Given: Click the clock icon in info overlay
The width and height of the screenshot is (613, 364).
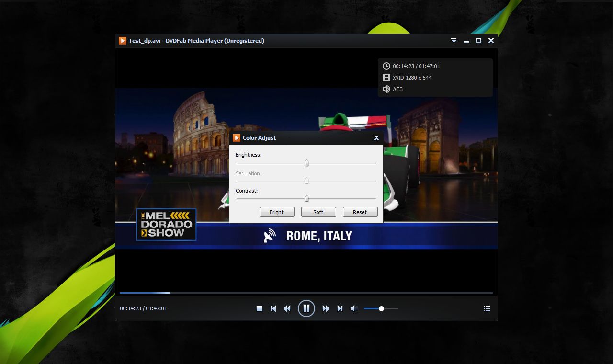Looking at the screenshot, I should [x=386, y=66].
